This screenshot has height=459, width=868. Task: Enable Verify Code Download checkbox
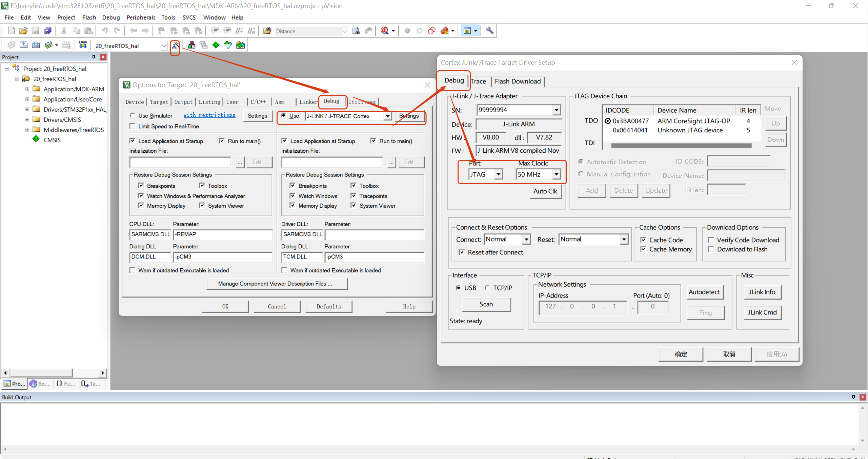tap(711, 240)
